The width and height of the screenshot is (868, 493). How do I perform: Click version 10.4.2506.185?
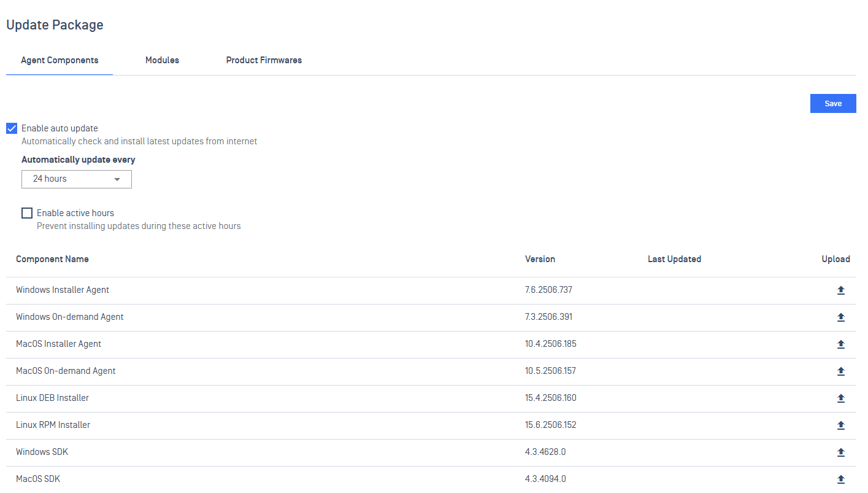pos(551,344)
